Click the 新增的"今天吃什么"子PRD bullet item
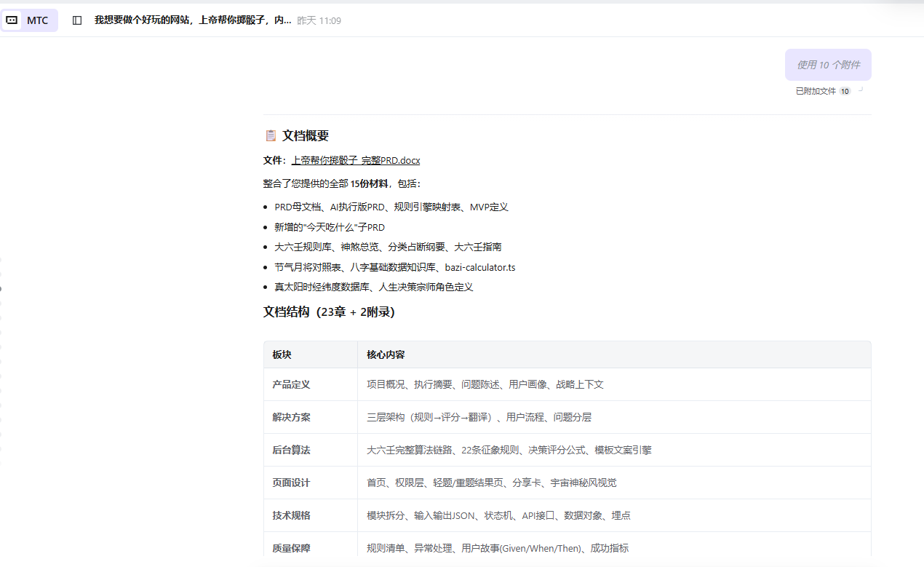The image size is (924, 567). click(330, 227)
